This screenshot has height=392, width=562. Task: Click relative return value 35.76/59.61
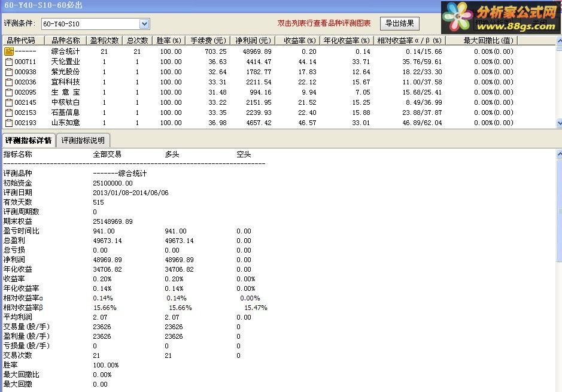(x=422, y=62)
